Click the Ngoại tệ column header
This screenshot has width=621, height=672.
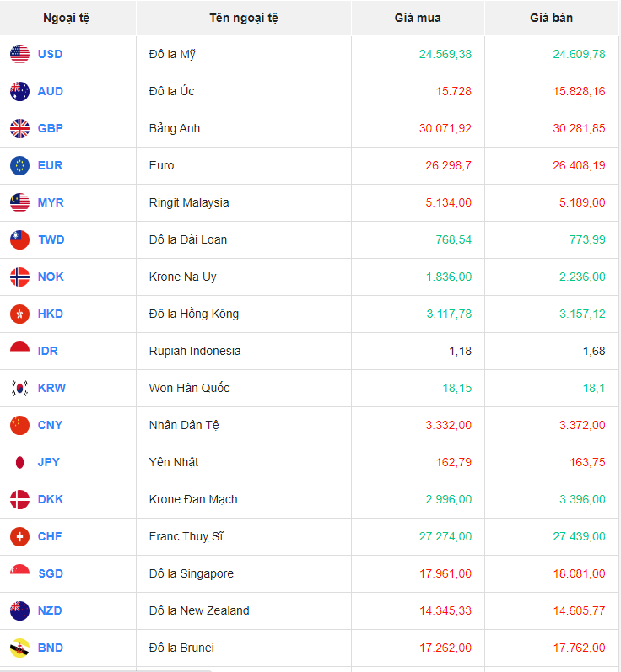[x=67, y=18]
